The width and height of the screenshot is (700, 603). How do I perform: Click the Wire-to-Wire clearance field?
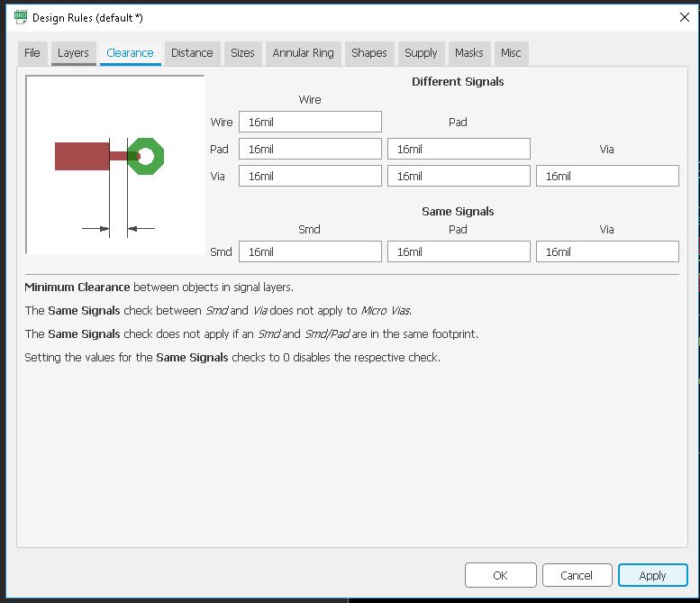310,122
